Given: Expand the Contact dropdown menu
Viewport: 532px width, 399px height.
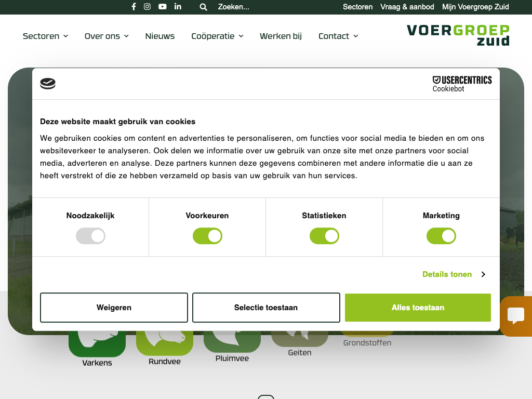Looking at the screenshot, I should click(x=338, y=36).
